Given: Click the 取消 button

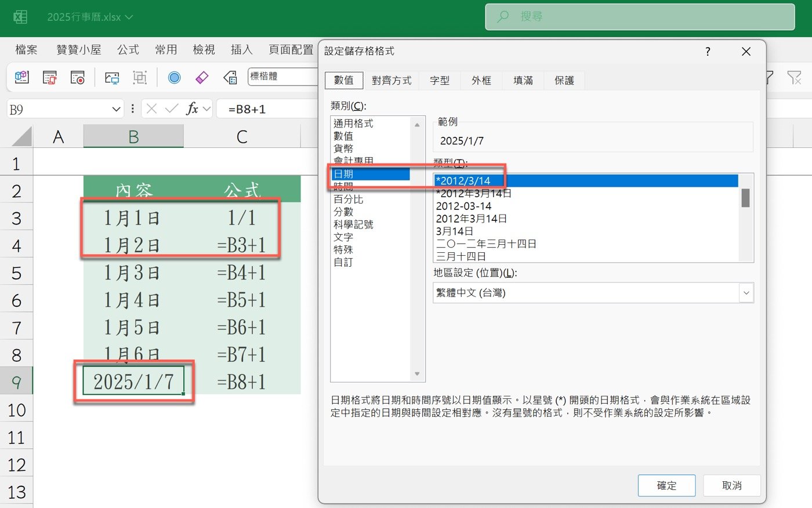Looking at the screenshot, I should 731,485.
